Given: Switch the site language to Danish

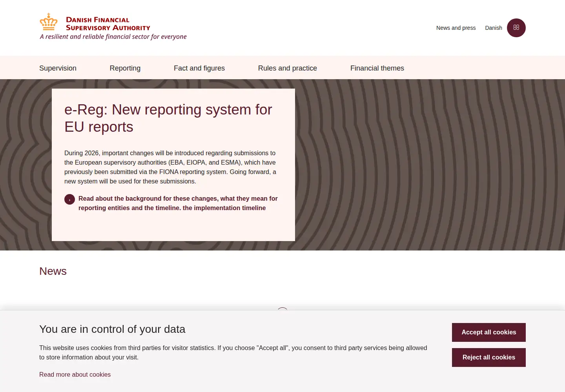Looking at the screenshot, I should pos(494,28).
